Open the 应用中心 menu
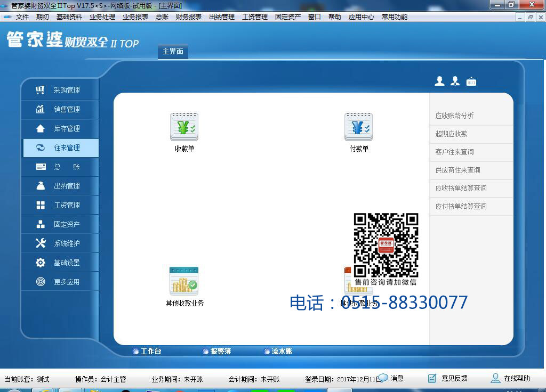The height and width of the screenshot is (392, 546). (361, 17)
